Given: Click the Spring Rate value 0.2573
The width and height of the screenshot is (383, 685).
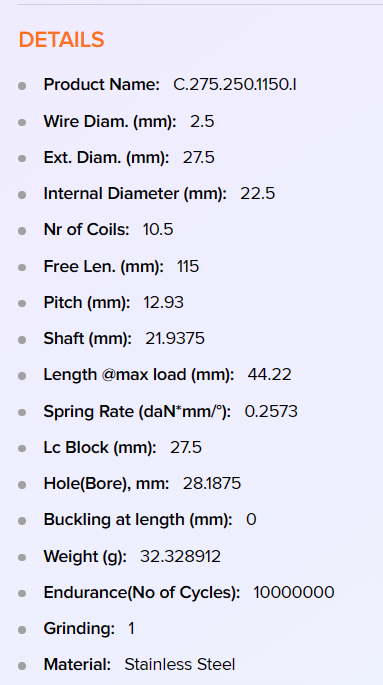Looking at the screenshot, I should (271, 411).
